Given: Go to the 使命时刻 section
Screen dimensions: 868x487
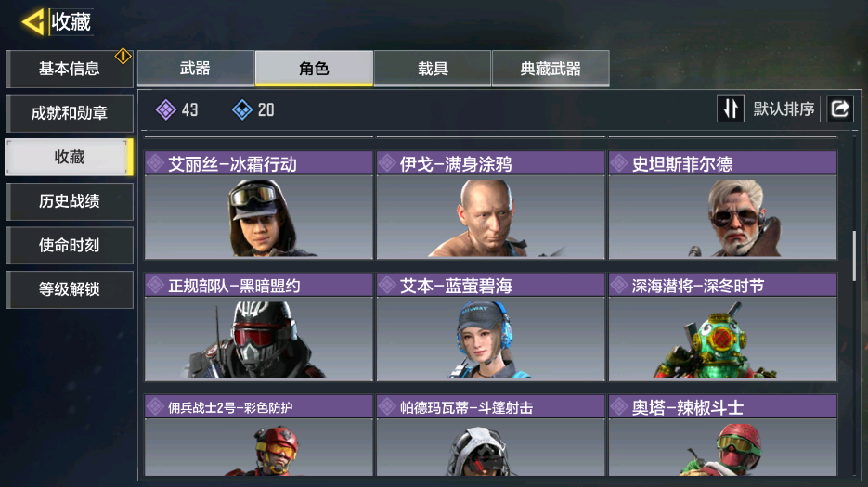Looking at the screenshot, I should coord(70,245).
